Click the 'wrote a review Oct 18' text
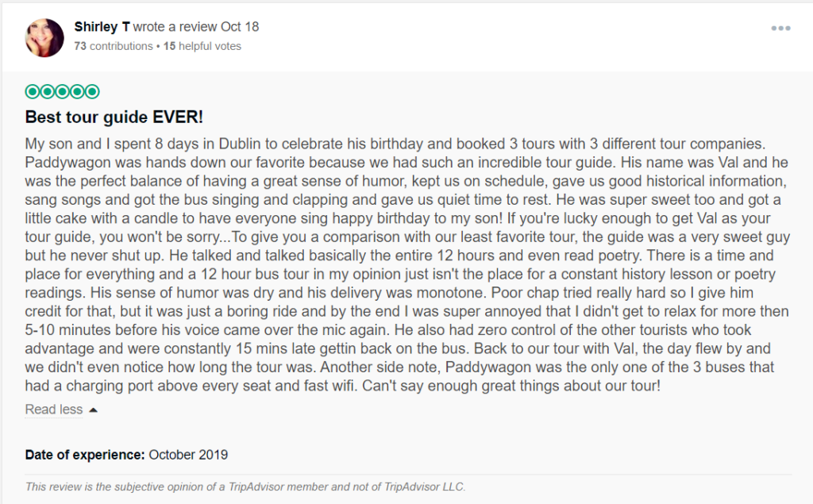Image resolution: width=813 pixels, height=504 pixels. 196,26
